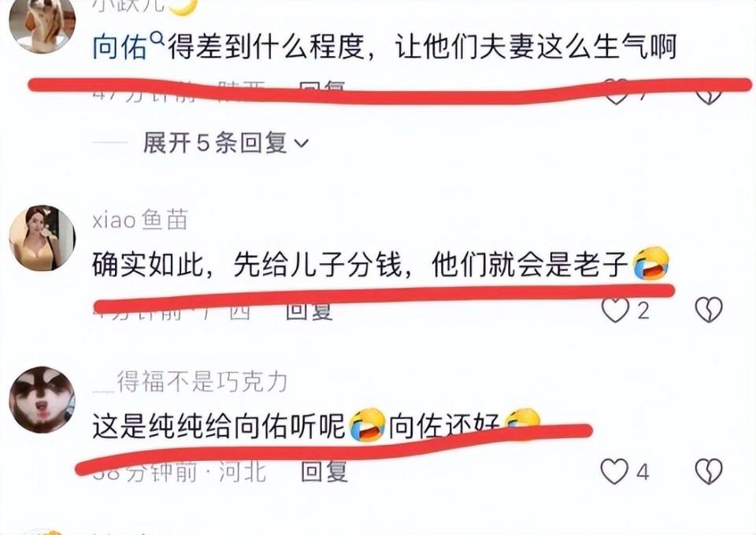The image size is (756, 535).
Task: Reply to the 河北 comment via 回复
Action: coord(324,471)
